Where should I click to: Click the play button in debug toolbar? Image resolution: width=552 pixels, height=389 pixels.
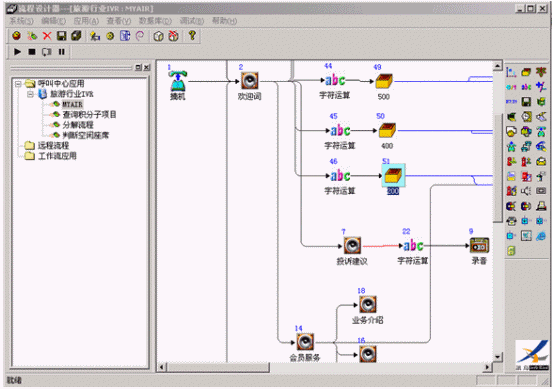click(x=17, y=52)
